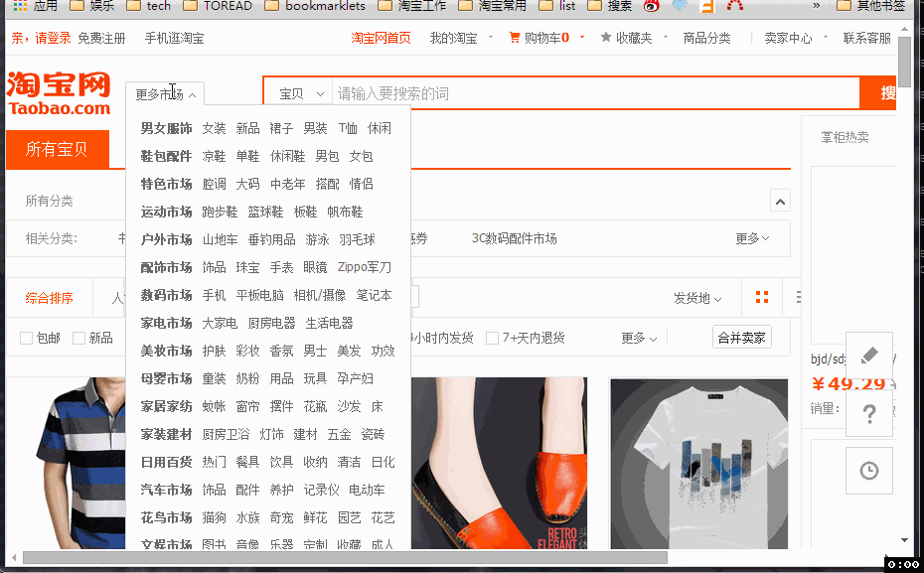Expand the 发货地 location dropdown
The width and height of the screenshot is (924, 573).
coord(696,298)
